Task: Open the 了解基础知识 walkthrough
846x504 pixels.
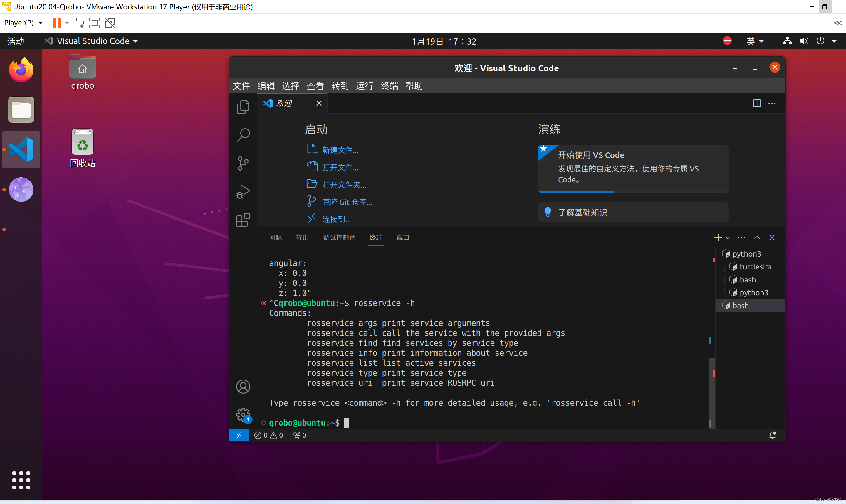Action: pos(633,212)
